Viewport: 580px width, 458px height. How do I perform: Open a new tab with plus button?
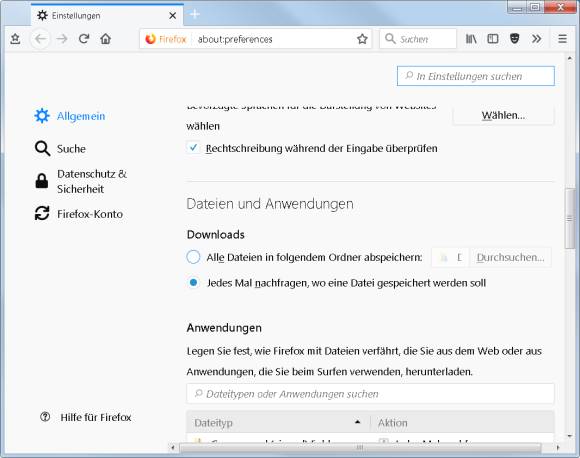click(x=195, y=14)
